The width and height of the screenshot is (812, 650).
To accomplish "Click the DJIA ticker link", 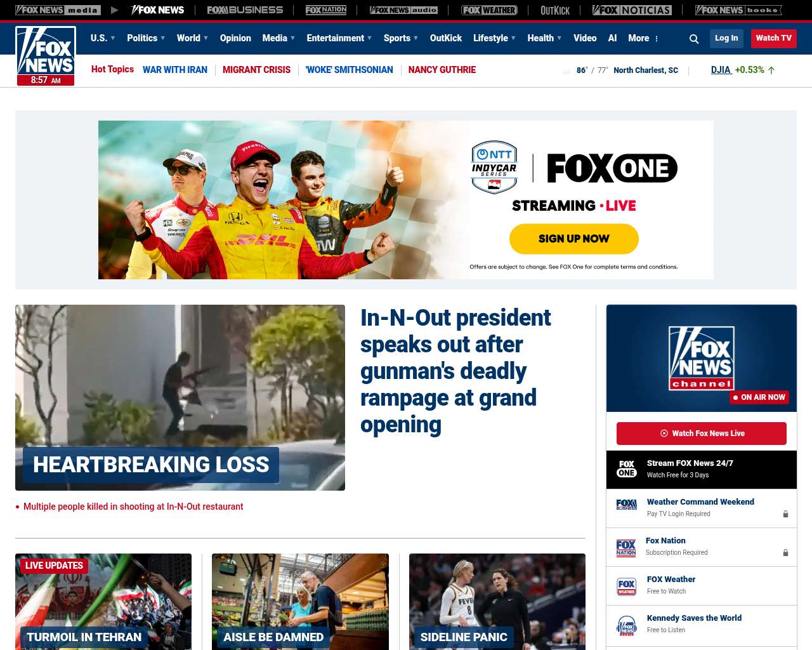I will (721, 70).
